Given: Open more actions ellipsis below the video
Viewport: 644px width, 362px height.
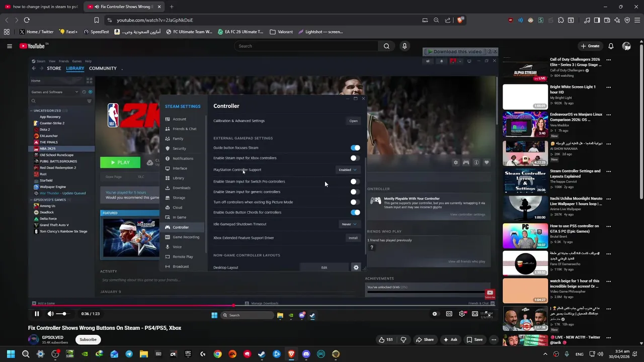Looking at the screenshot, I should point(494,339).
